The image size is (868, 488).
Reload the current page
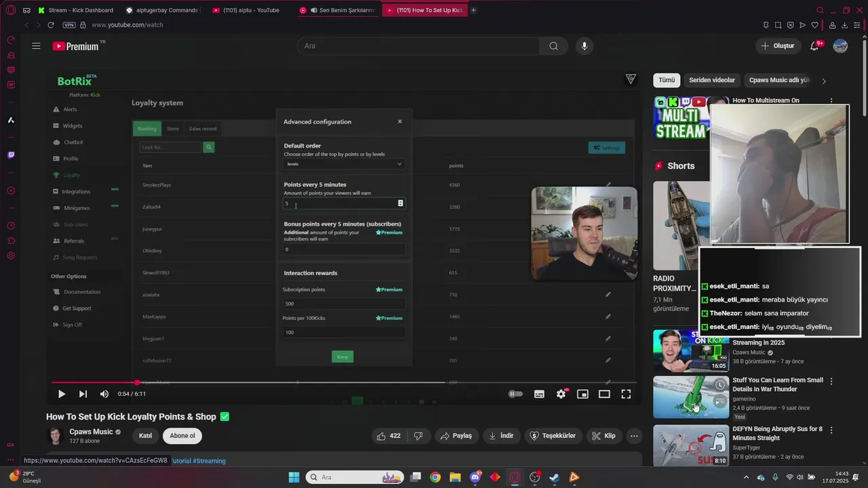(50, 25)
